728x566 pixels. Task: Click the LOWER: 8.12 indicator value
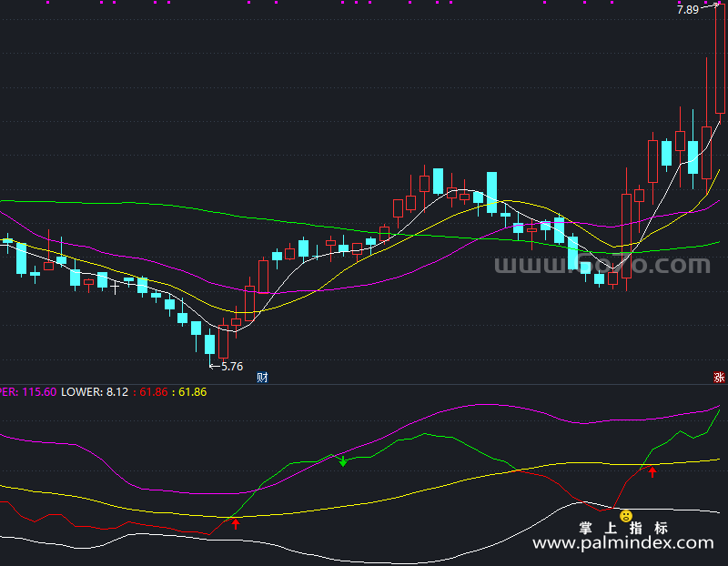pos(95,392)
